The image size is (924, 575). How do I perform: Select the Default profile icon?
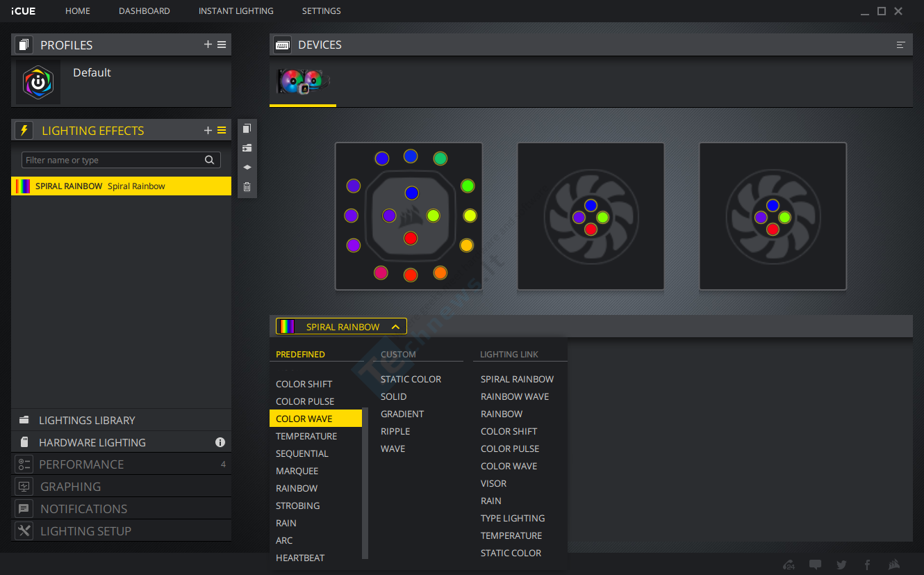[38, 82]
